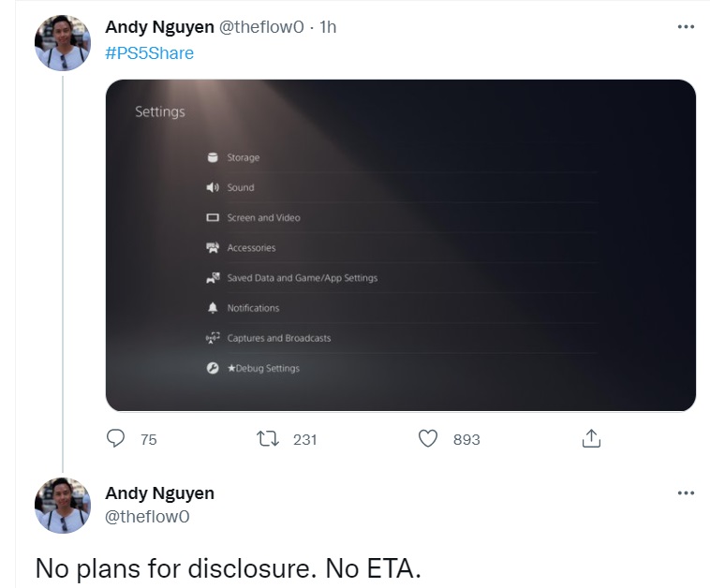Click Andy Nguyen's avatar on first tweet

click(63, 43)
